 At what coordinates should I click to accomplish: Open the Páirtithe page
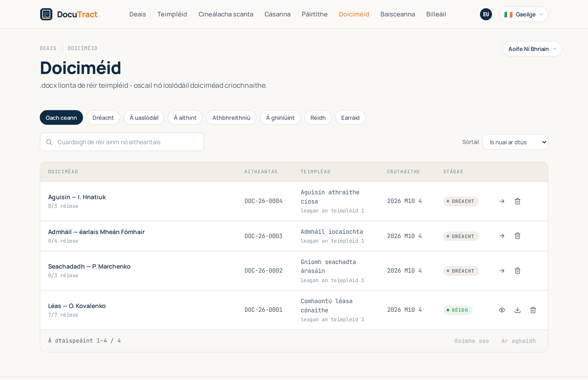coord(314,14)
